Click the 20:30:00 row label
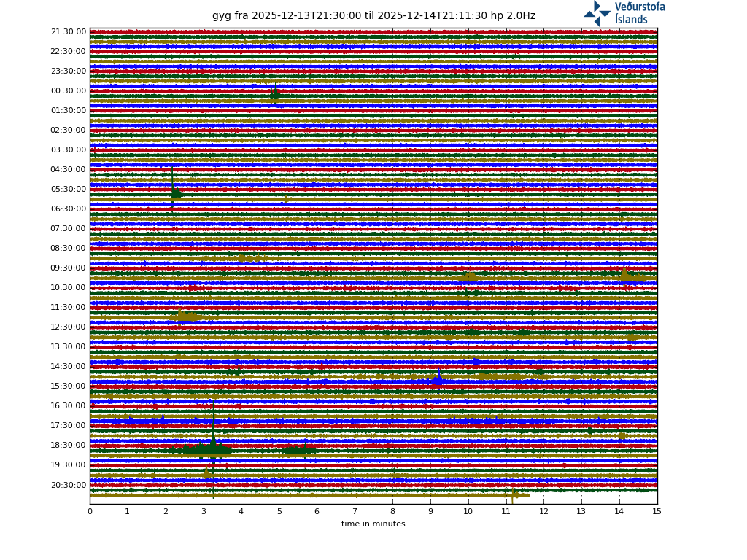Viewport: 747px width, 560px height. point(69,485)
